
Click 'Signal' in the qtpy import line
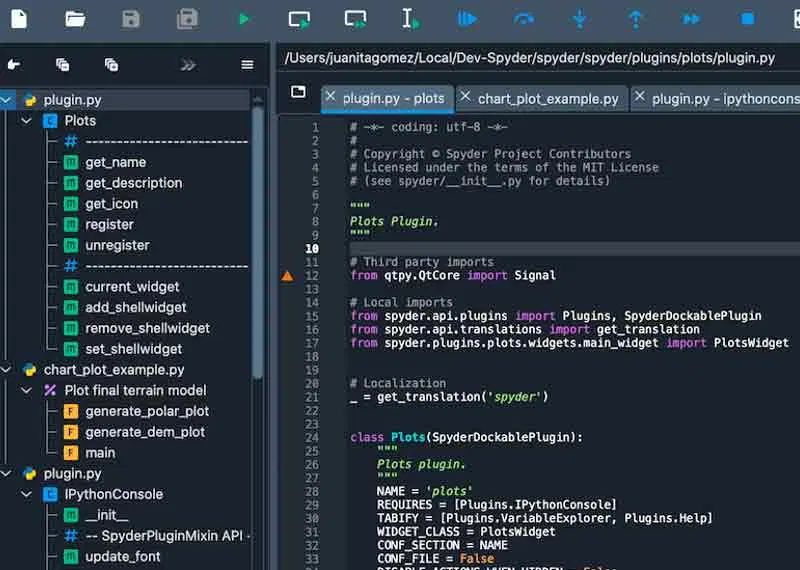click(535, 276)
